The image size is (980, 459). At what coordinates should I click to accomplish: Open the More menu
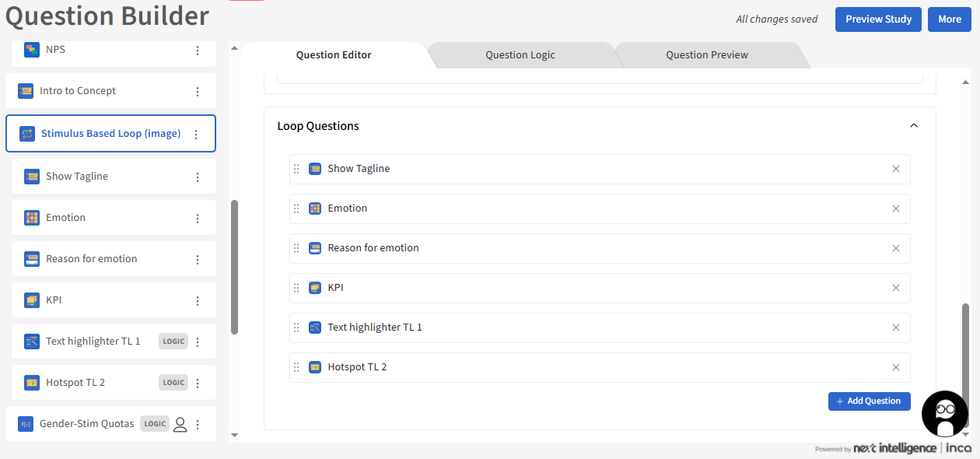[x=949, y=19]
